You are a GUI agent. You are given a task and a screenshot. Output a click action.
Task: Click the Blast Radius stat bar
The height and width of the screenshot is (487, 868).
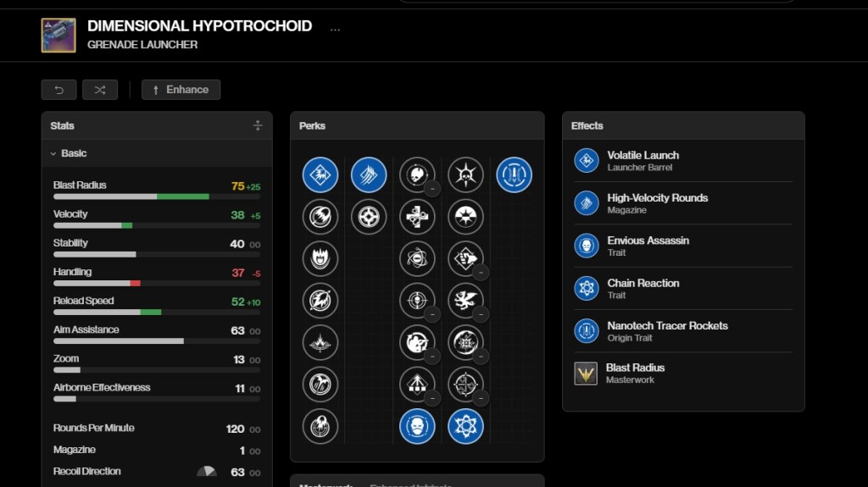coord(157,196)
